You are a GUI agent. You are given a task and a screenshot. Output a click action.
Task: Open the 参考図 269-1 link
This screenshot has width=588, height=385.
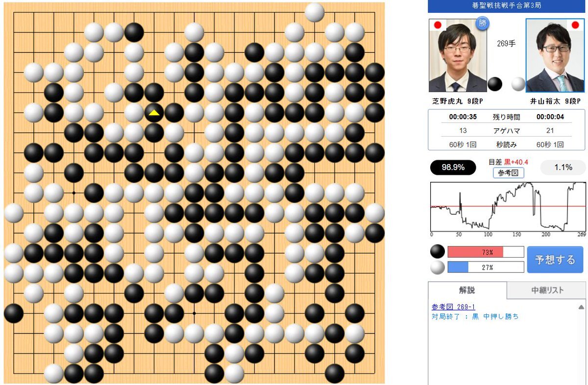click(x=453, y=307)
